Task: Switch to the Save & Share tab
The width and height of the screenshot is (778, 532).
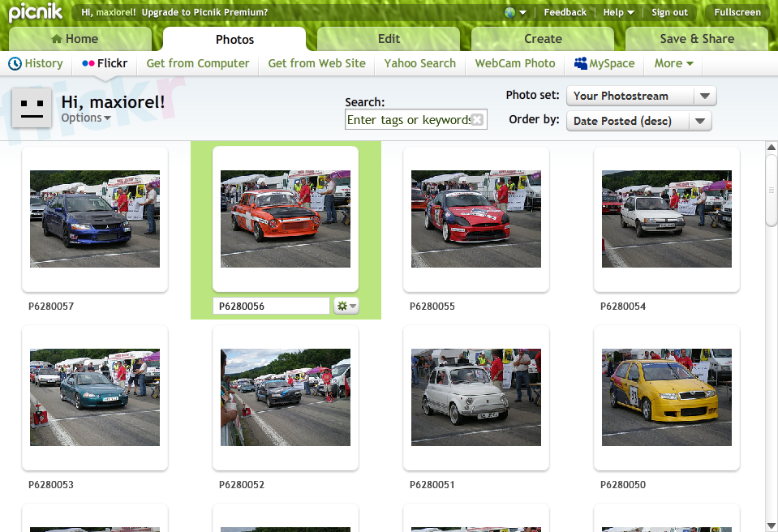Action: tap(697, 39)
